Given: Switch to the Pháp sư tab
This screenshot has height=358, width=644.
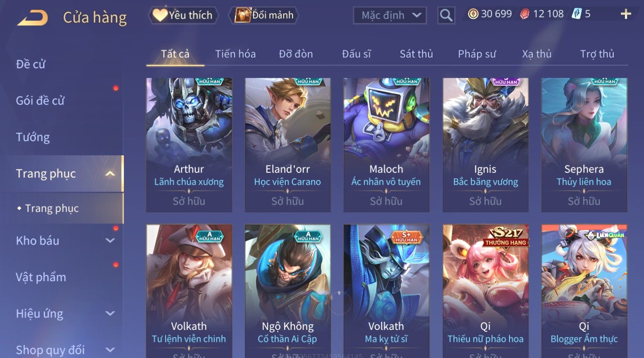Looking at the screenshot, I should coord(477,54).
